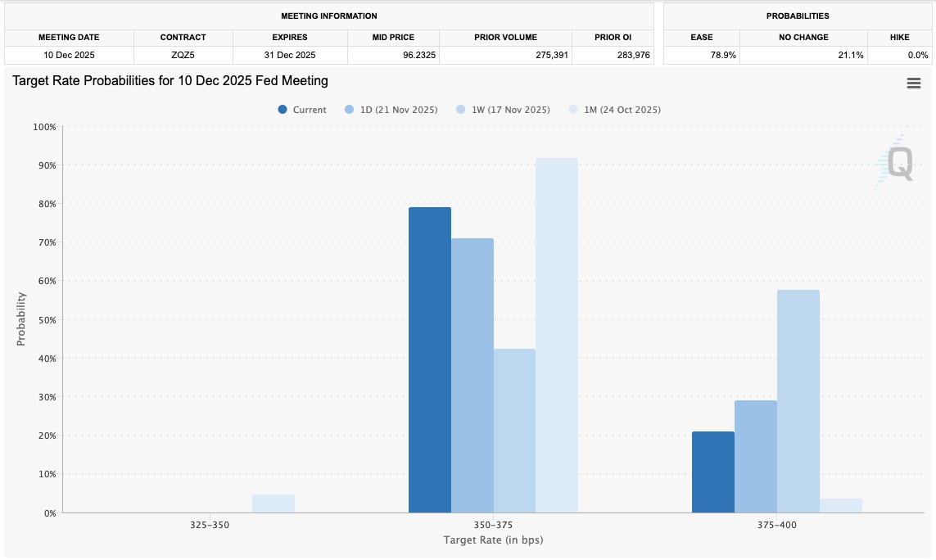Click the MEETING DATE column header
This screenshot has width=936, height=560.
(70, 37)
